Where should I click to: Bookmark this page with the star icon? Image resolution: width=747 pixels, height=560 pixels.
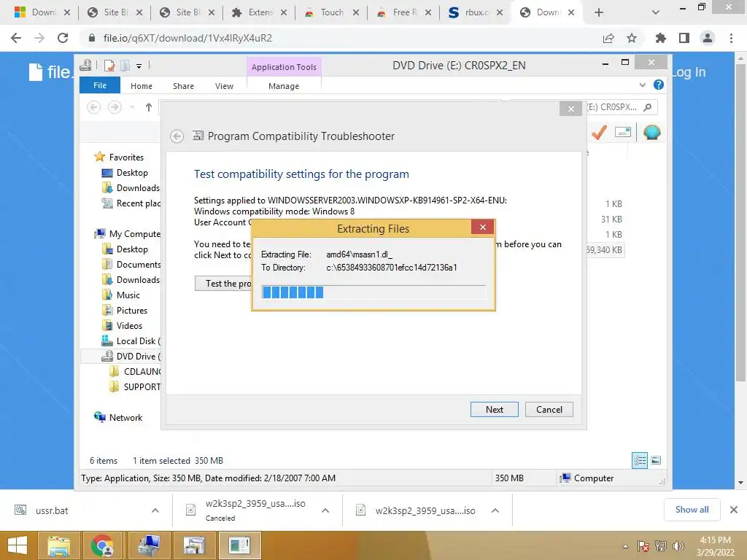tap(632, 38)
